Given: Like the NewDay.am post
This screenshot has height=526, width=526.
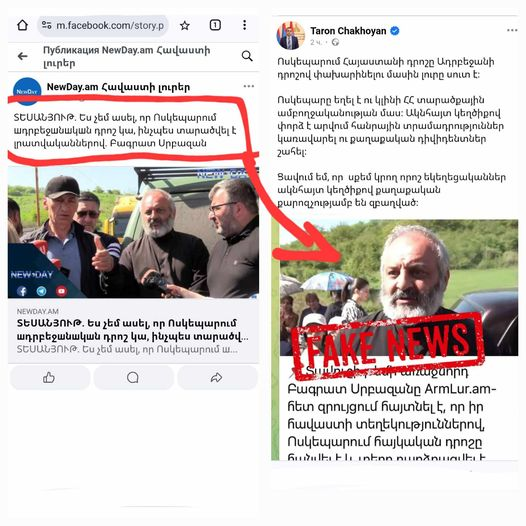Looking at the screenshot, I should [50, 378].
